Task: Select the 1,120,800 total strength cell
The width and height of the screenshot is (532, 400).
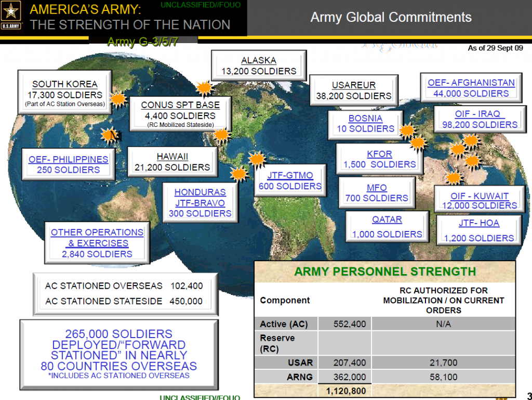Action: click(x=345, y=391)
